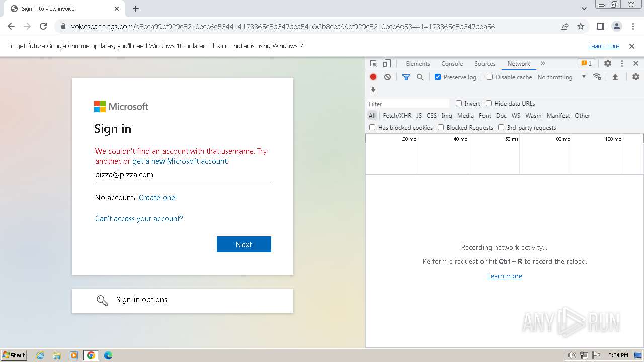Viewport: 644px width, 362px height.
Task: Filter requests by Manifest type
Action: point(558,115)
